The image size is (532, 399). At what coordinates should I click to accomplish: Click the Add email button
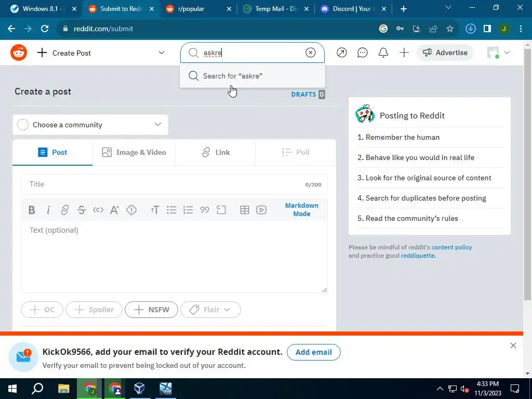pos(313,352)
